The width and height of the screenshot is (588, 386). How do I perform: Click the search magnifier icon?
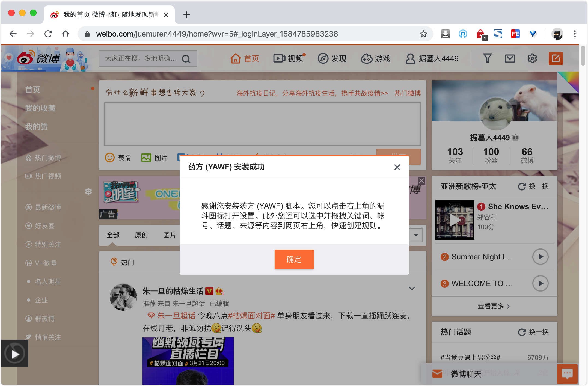tap(186, 59)
